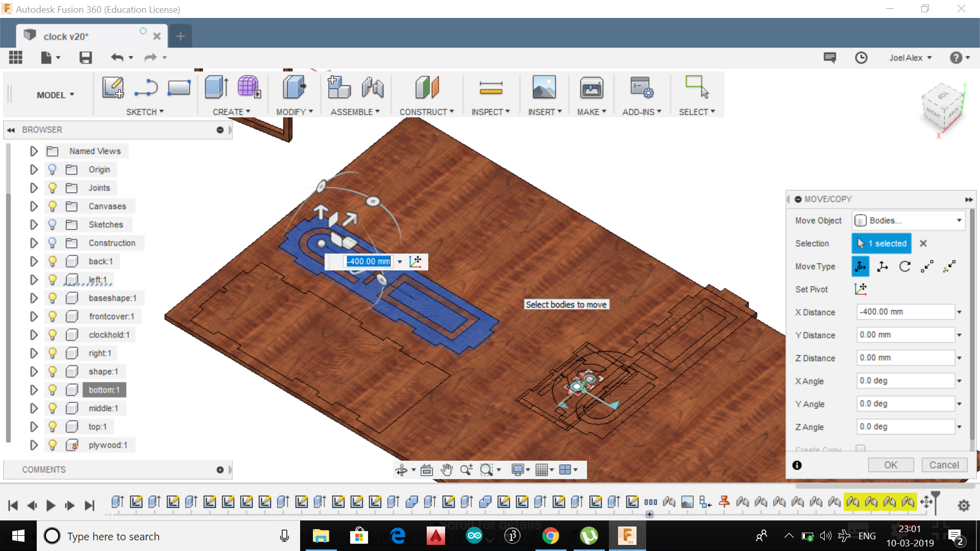
Task: Click the Cancel button in Move/Copy
Action: 944,465
